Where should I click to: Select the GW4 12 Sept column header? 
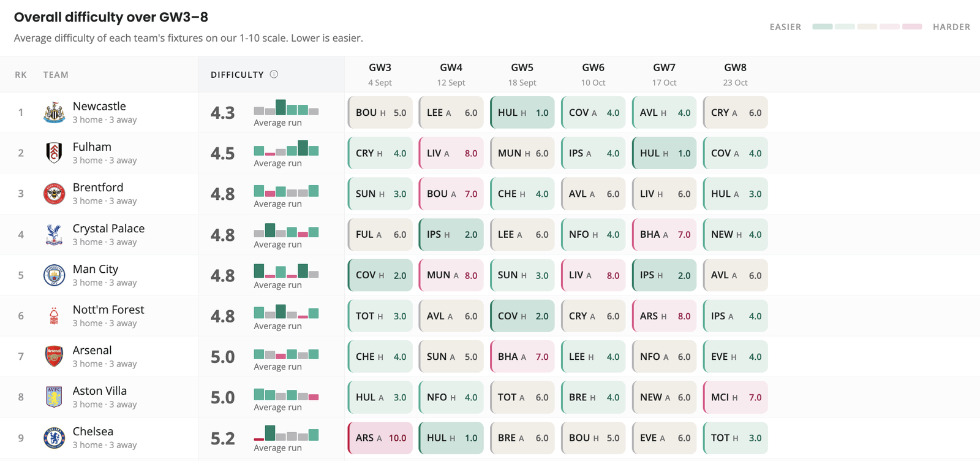[451, 74]
